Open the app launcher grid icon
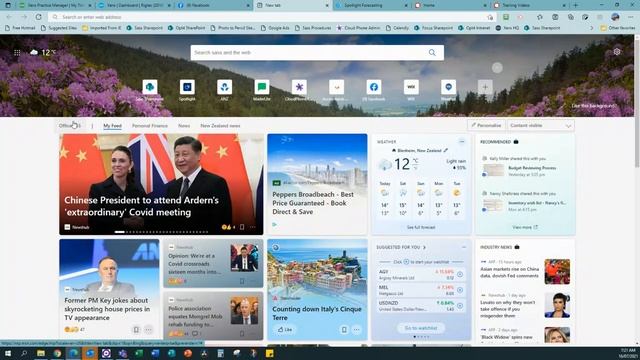Image resolution: width=640 pixels, height=360 pixels. (x=17, y=53)
